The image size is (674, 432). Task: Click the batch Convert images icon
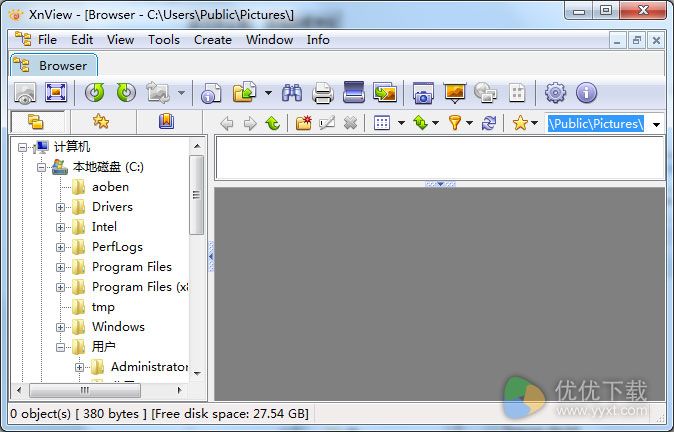385,92
